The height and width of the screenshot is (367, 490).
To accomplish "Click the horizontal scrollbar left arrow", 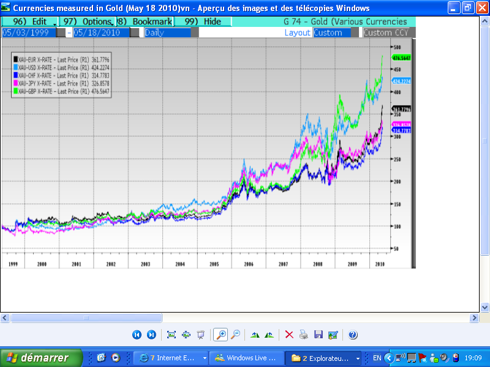I will tap(5, 318).
